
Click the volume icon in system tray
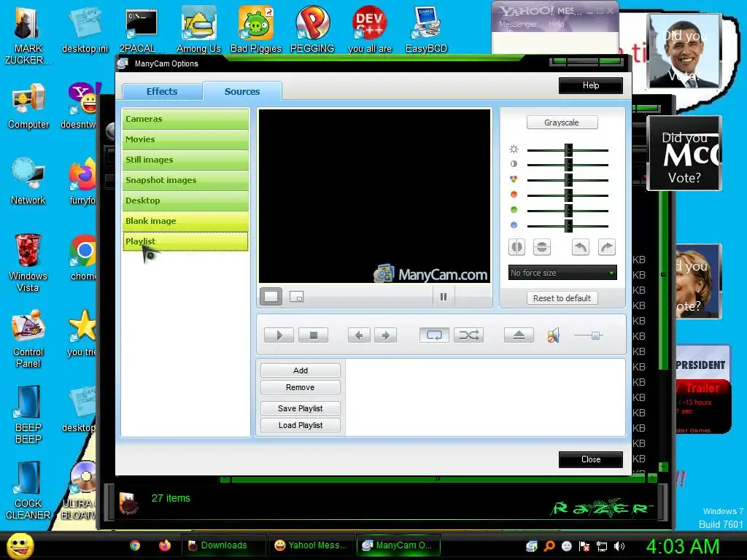619,546
